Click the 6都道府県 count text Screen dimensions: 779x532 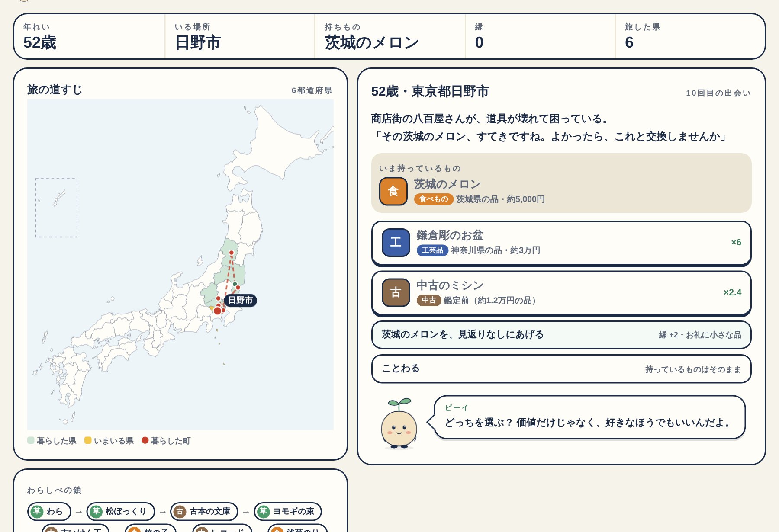click(312, 90)
